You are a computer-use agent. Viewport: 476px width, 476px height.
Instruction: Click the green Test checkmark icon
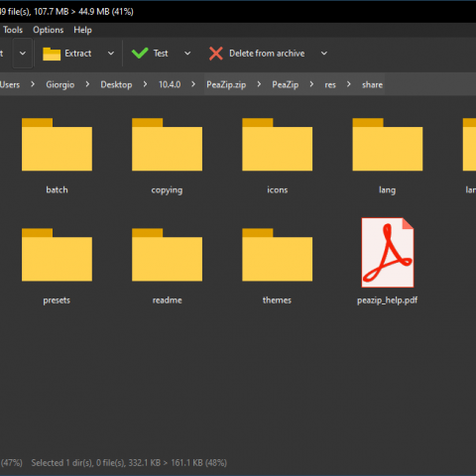click(140, 53)
